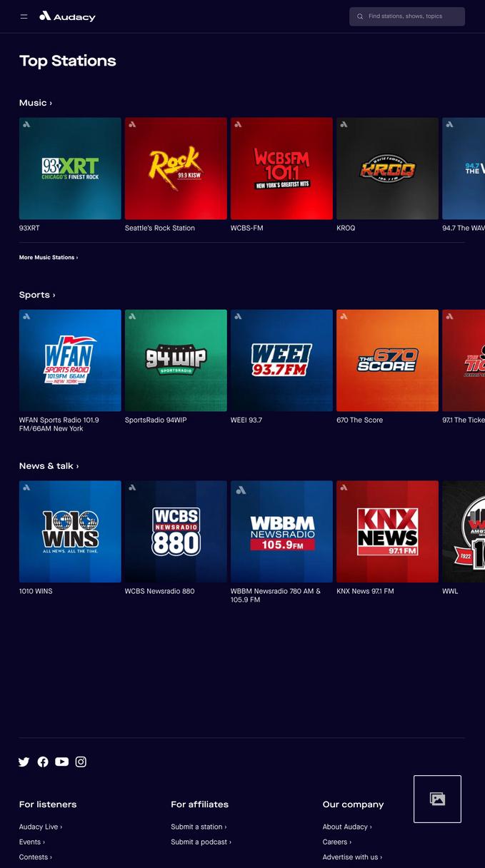This screenshot has height=868, width=485.
Task: Click KNX News 97.1 FM caption
Action: tap(365, 592)
